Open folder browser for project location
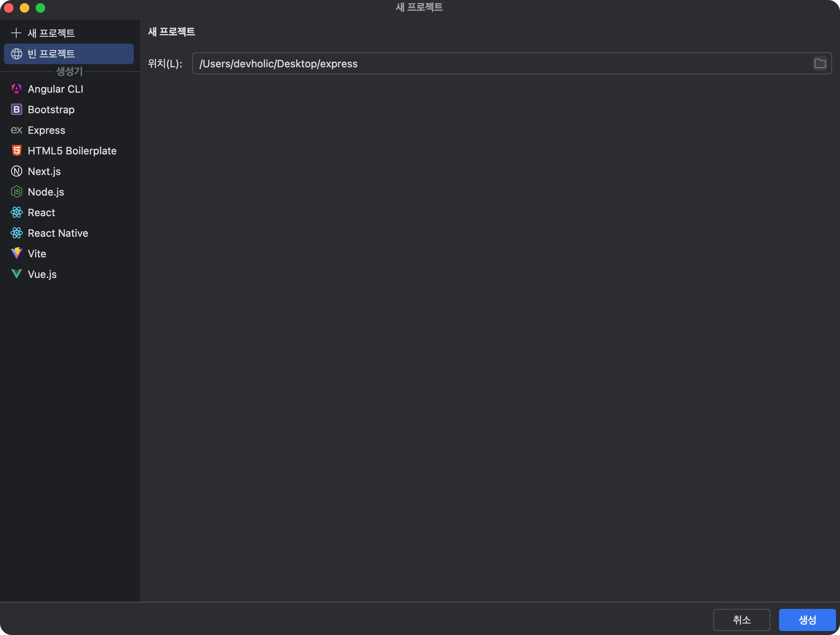 coord(820,64)
